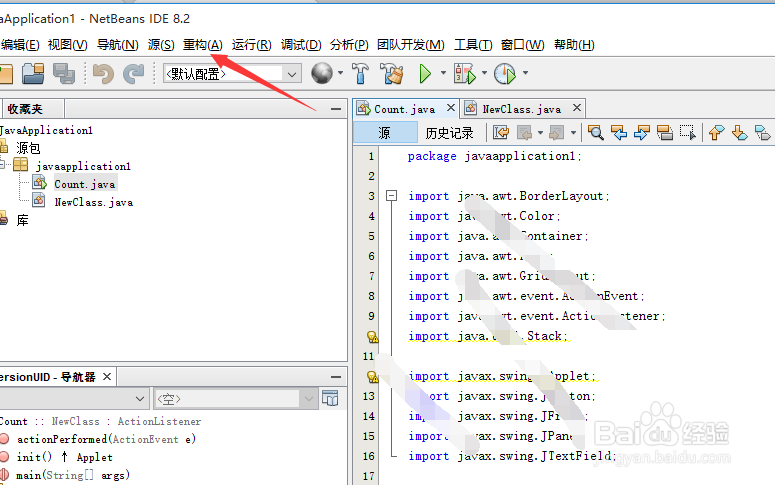Select Count.java in the project tree

[x=85, y=184]
